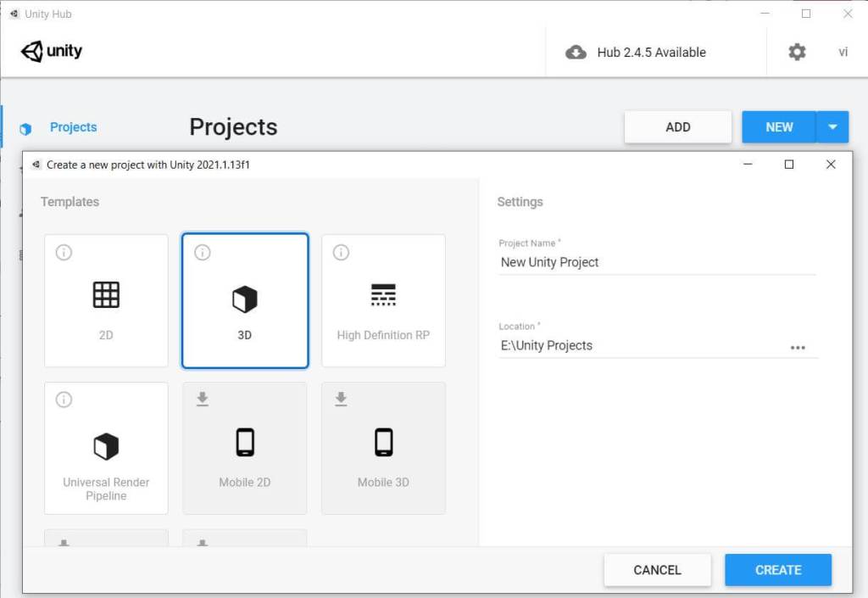Choose the High Definition RP template icon
868x598 pixels.
pyautogui.click(x=383, y=294)
